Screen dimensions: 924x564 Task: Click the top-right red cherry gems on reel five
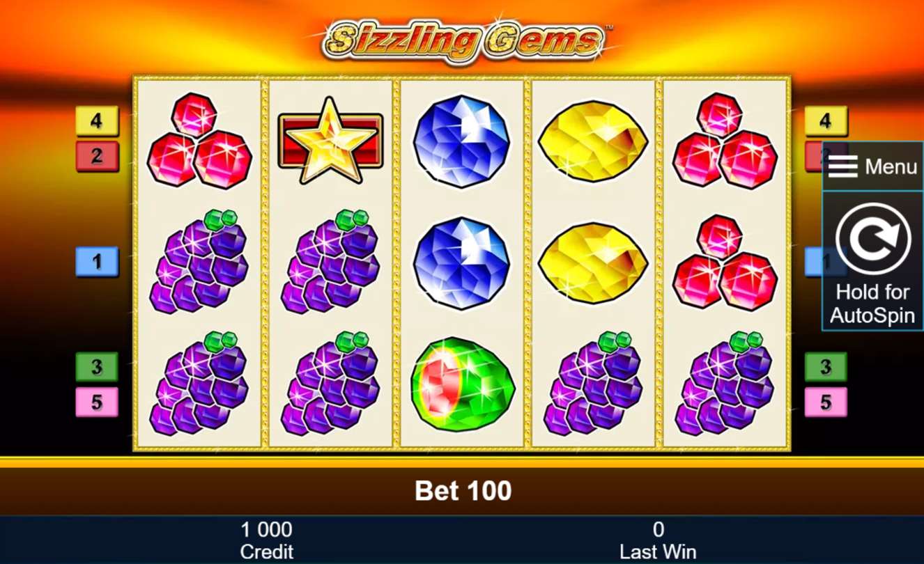(725, 141)
